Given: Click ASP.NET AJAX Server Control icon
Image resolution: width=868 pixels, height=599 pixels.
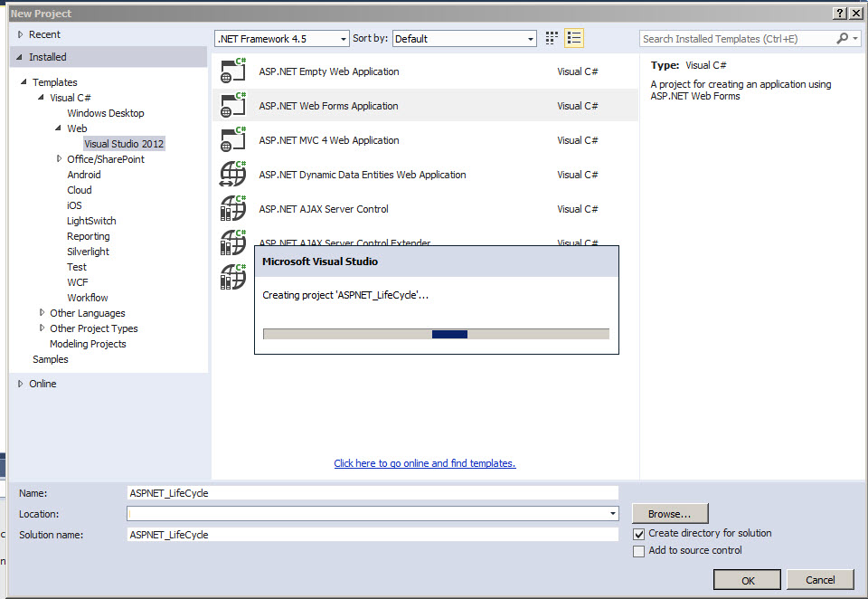Looking at the screenshot, I should point(233,208).
